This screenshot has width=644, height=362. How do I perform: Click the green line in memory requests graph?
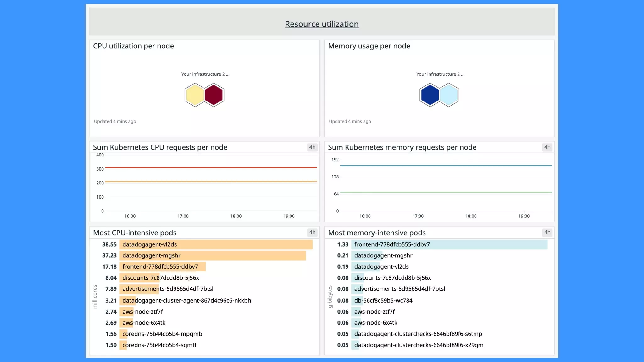(x=446, y=192)
